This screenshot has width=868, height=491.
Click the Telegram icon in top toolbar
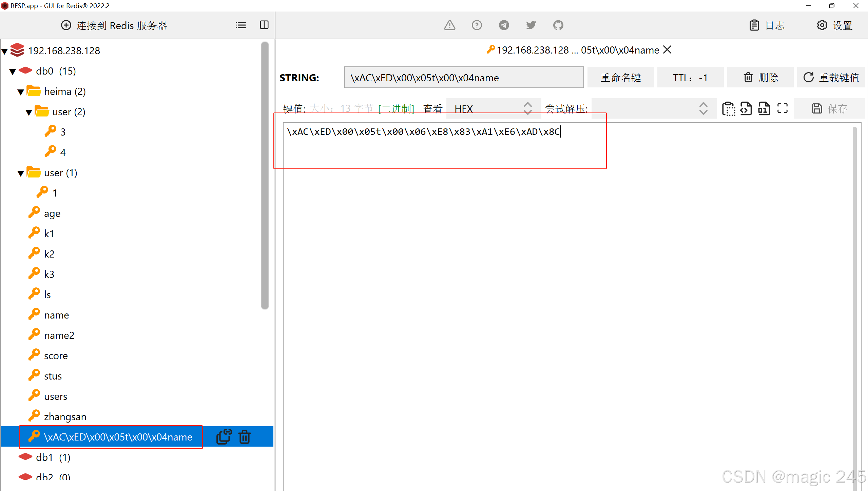point(504,25)
